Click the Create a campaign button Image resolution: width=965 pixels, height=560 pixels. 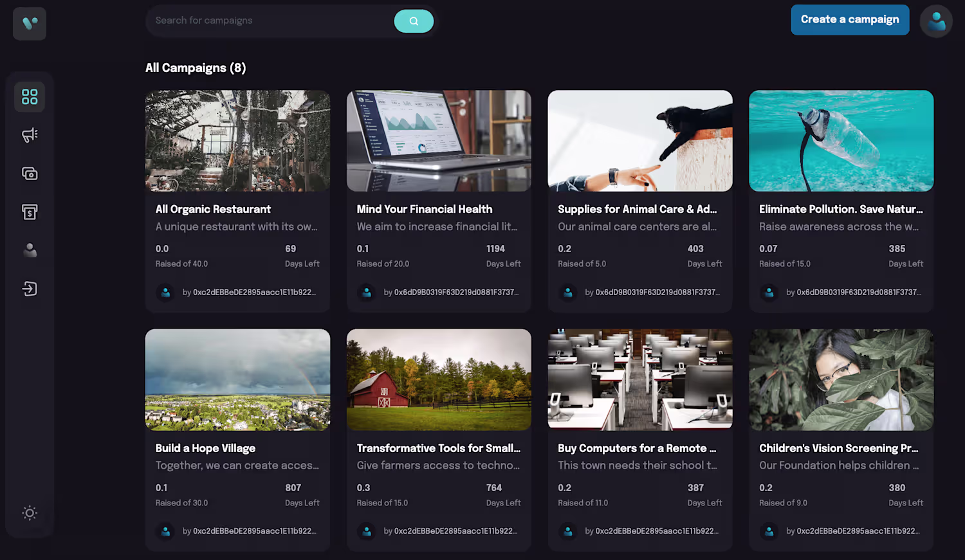click(x=850, y=20)
